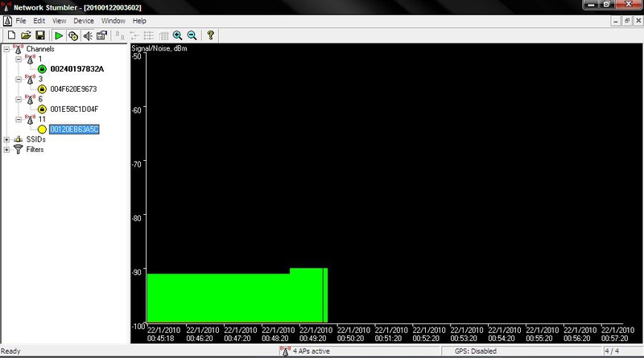
Task: Click the 4 / 4 status counter
Action: (612, 352)
